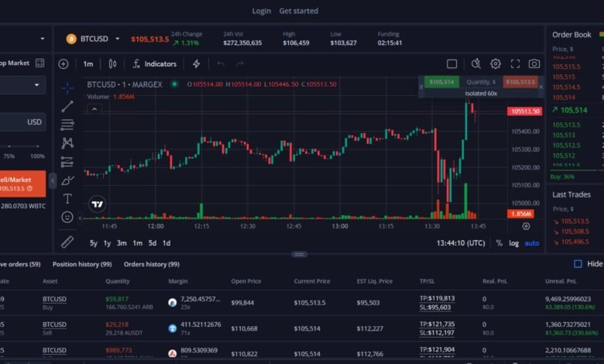Toggle percent scale mode
This screenshot has width=604, height=364.
(499, 243)
